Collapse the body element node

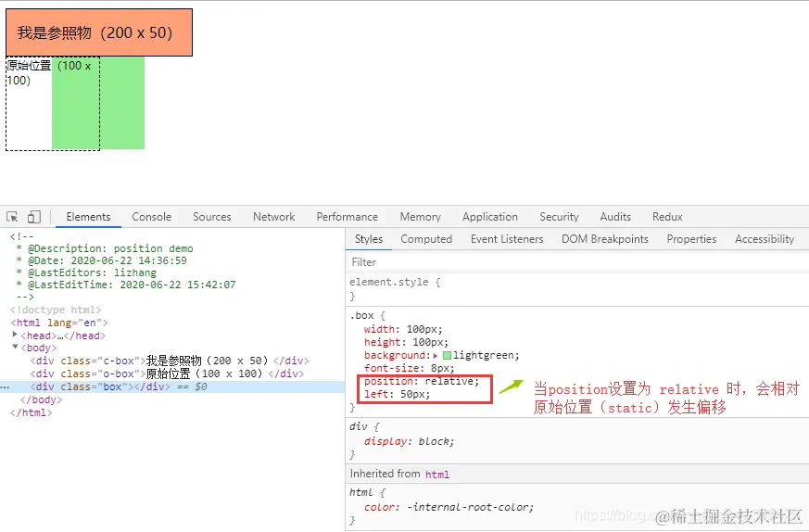15,348
